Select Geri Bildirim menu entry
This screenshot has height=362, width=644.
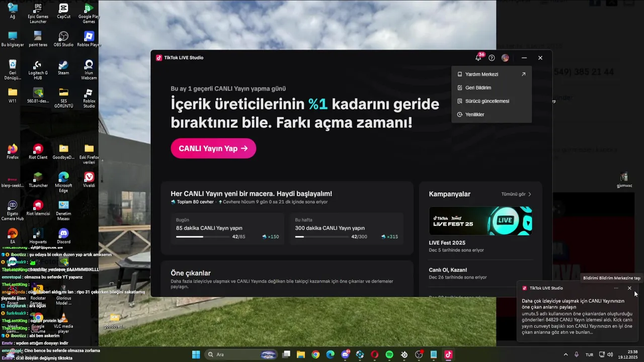(491, 87)
